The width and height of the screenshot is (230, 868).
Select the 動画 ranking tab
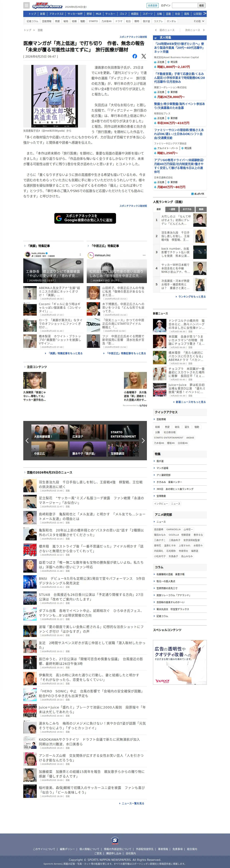coord(201,209)
